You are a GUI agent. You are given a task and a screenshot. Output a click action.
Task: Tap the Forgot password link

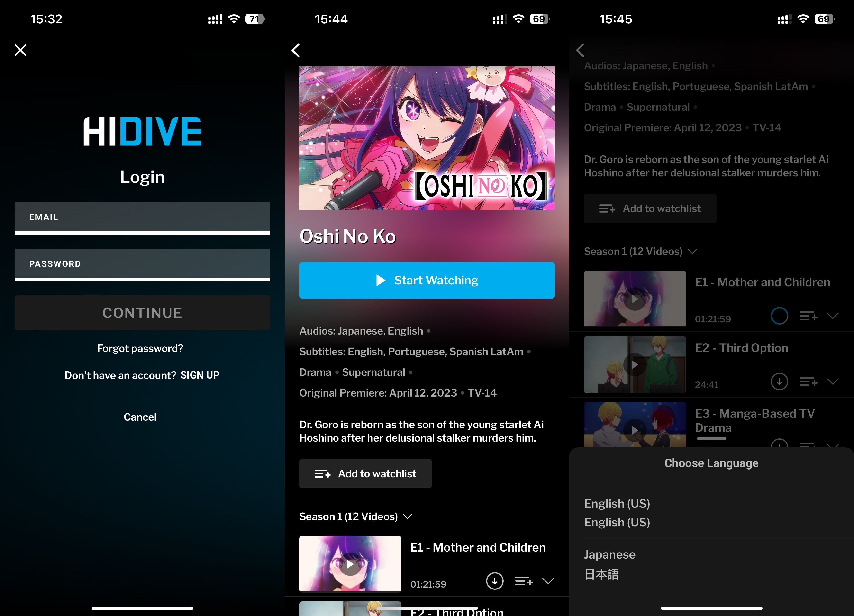(x=140, y=348)
